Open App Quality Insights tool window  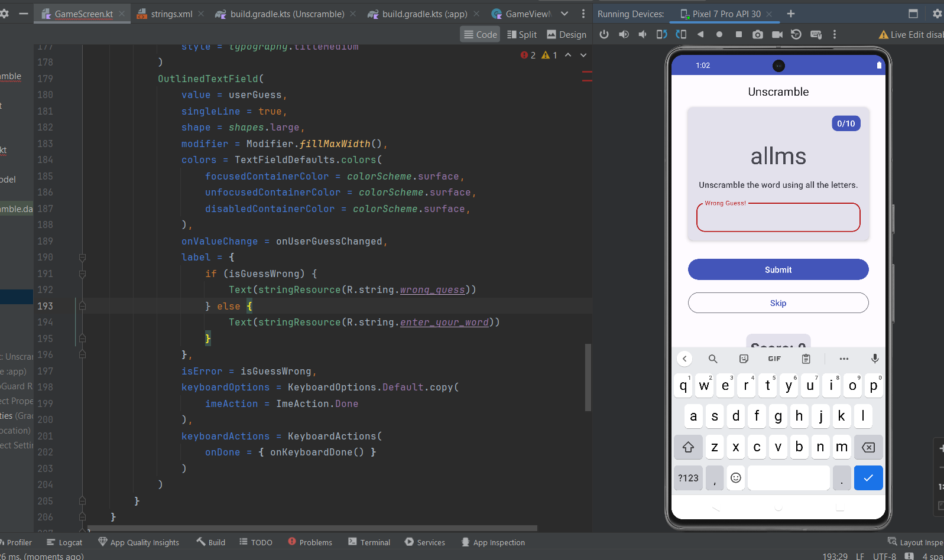pyautogui.click(x=138, y=542)
